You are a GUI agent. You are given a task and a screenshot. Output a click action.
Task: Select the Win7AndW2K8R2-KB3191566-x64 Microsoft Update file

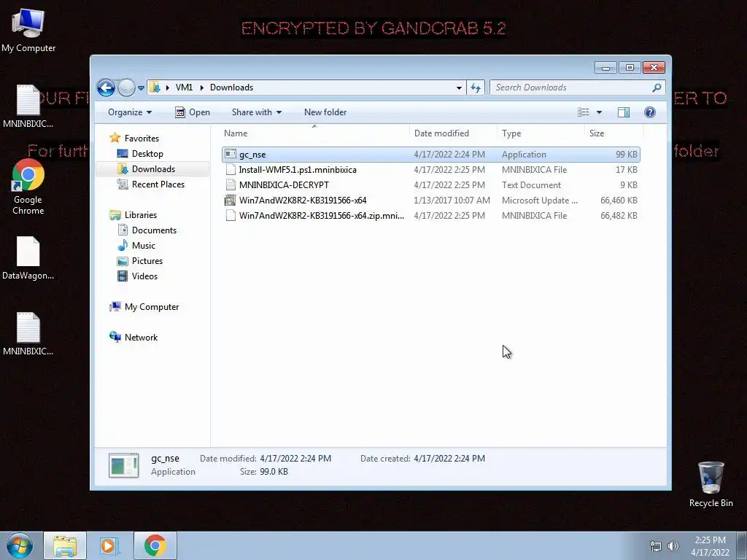[x=430, y=200]
